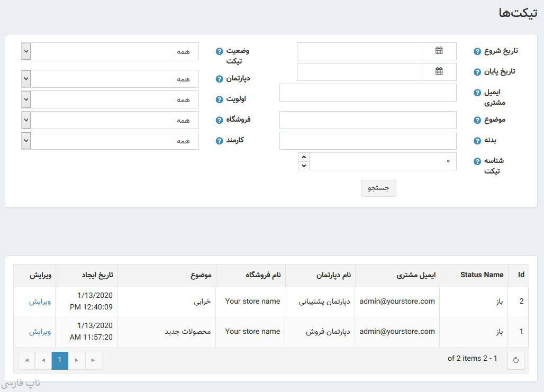Click the موضوع subject input field
544x392 pixels.
coord(368,120)
